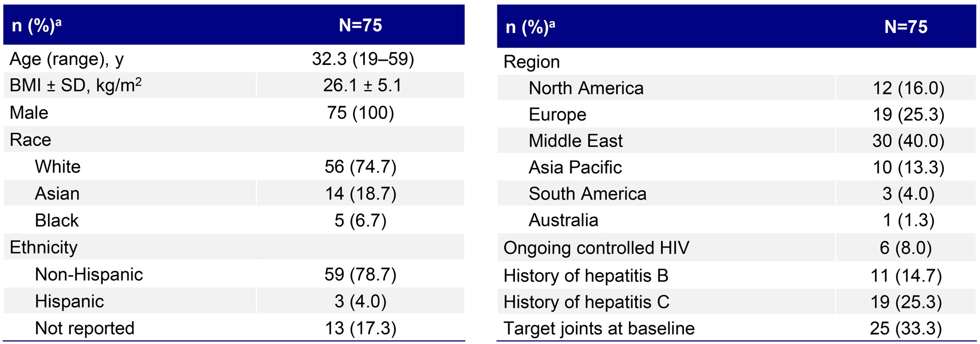Click the "Male" row label

click(29, 113)
